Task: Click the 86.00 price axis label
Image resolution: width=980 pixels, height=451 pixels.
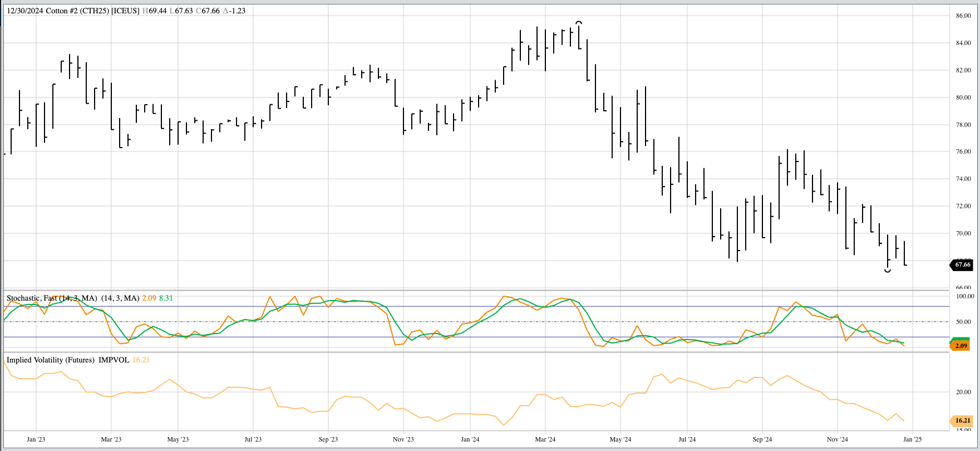Action: (x=963, y=16)
